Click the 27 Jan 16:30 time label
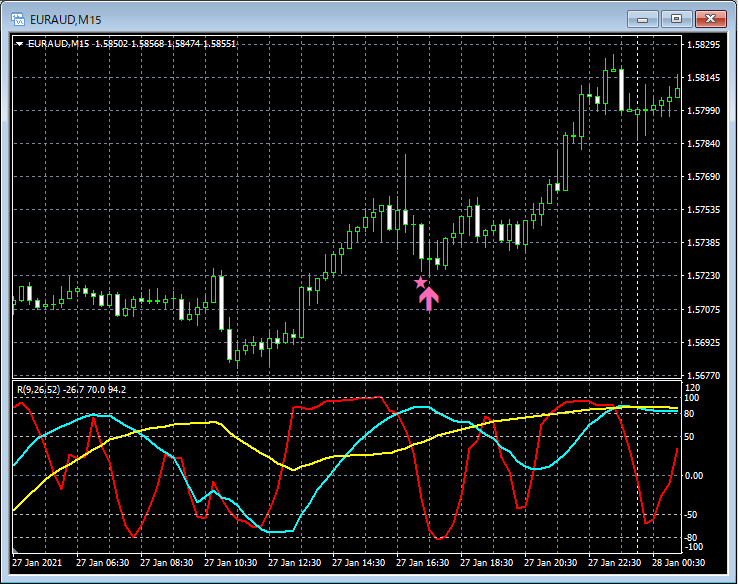Screen dimensions: 739x584 [422, 563]
